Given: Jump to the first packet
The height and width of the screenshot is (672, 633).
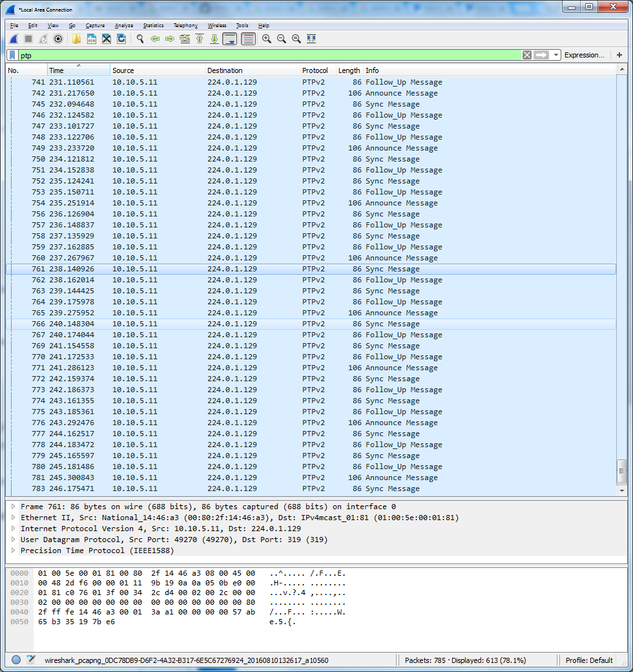Looking at the screenshot, I should [x=200, y=39].
